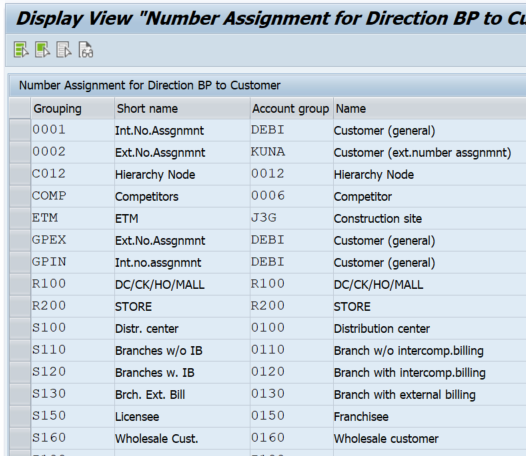Click short name Branches w. IB

[x=182, y=372]
